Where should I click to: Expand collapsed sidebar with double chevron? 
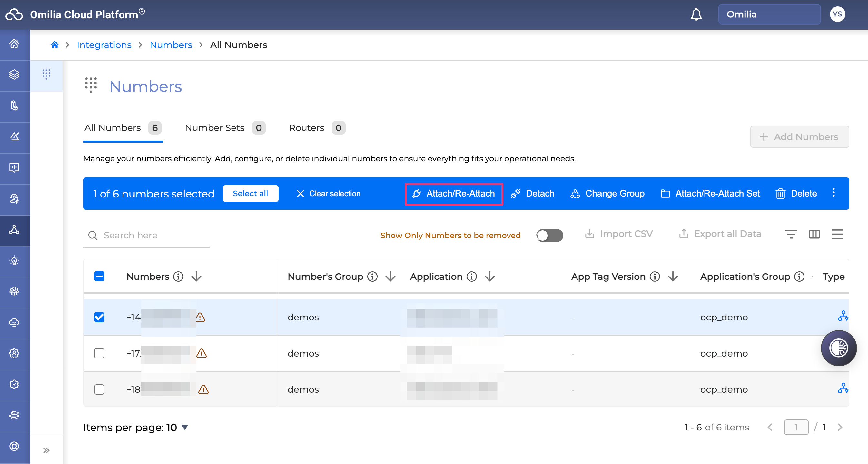(x=46, y=450)
